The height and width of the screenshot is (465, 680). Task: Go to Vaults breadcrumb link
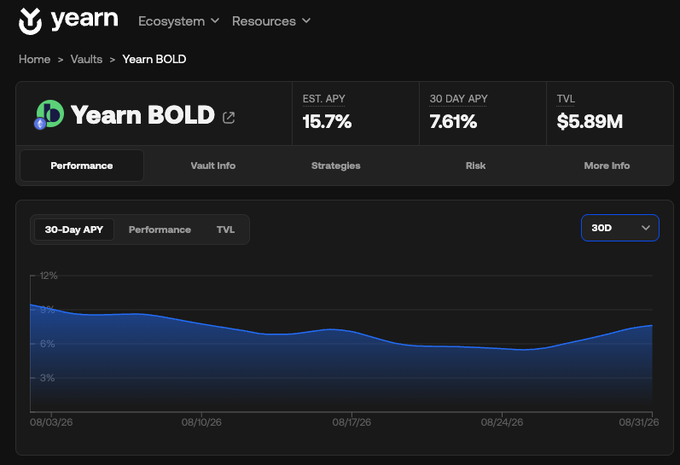(86, 59)
